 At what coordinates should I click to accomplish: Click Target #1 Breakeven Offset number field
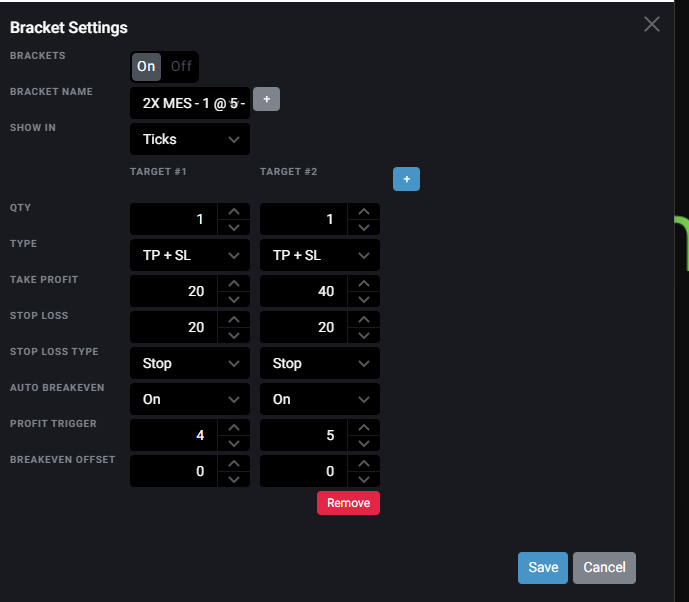coord(174,471)
